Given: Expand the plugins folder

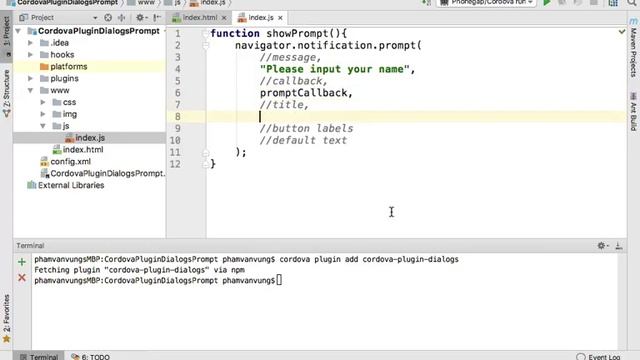Looking at the screenshot, I should (x=30, y=78).
